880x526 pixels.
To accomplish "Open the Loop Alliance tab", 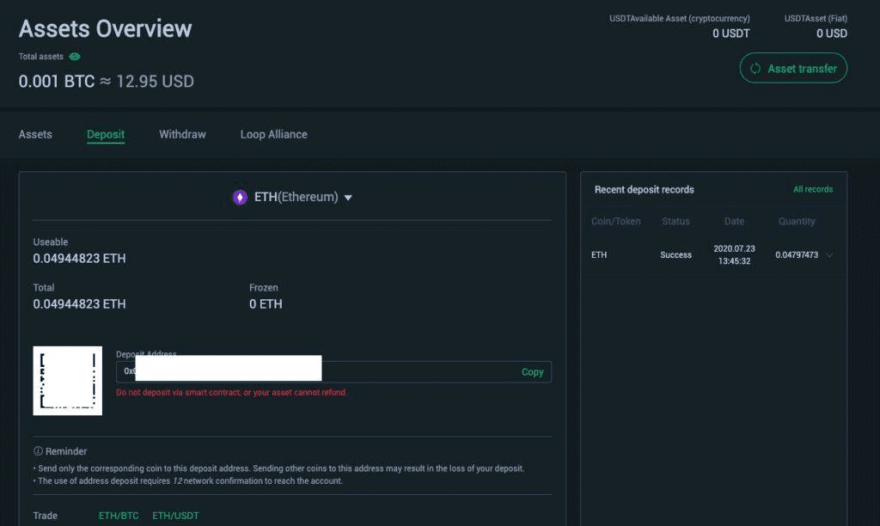I will (274, 135).
